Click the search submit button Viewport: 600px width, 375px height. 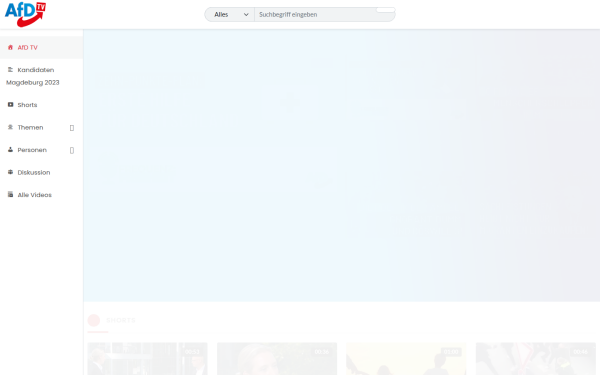[x=386, y=10]
